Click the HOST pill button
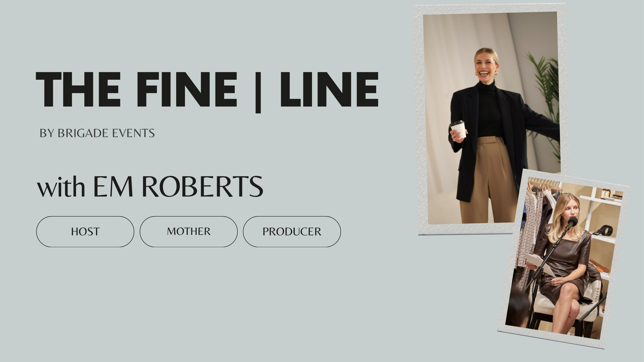This screenshot has width=644, height=362. [85, 232]
